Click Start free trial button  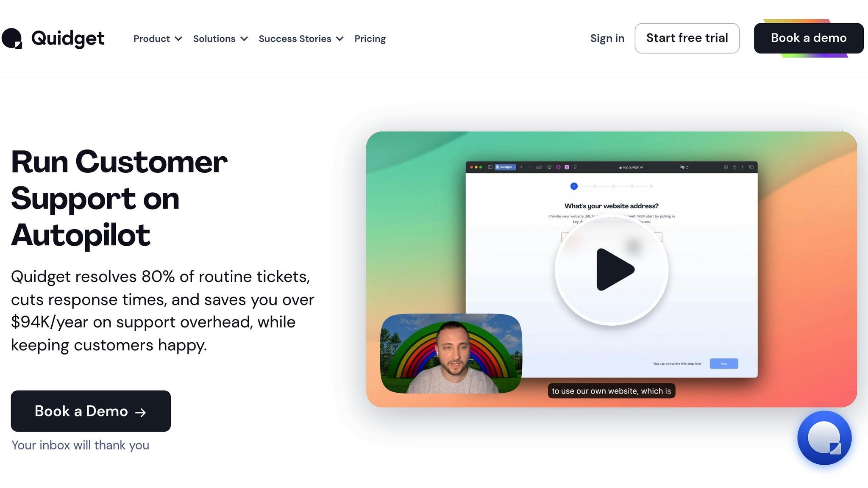point(687,38)
